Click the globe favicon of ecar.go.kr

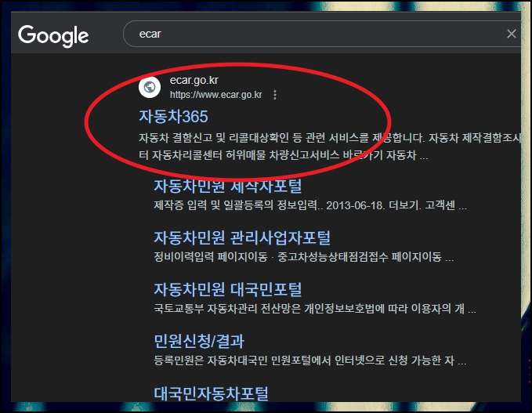(150, 87)
